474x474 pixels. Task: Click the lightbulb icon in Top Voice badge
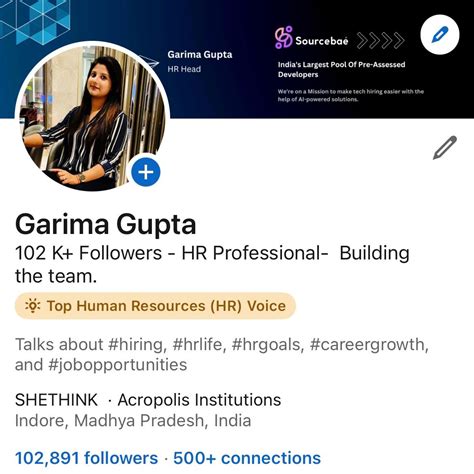pos(33,306)
